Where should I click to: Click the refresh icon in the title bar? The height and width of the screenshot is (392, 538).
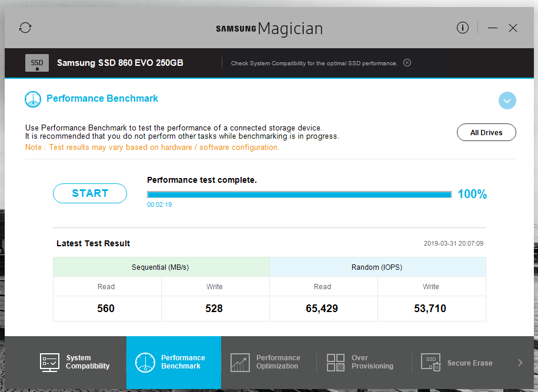25,28
